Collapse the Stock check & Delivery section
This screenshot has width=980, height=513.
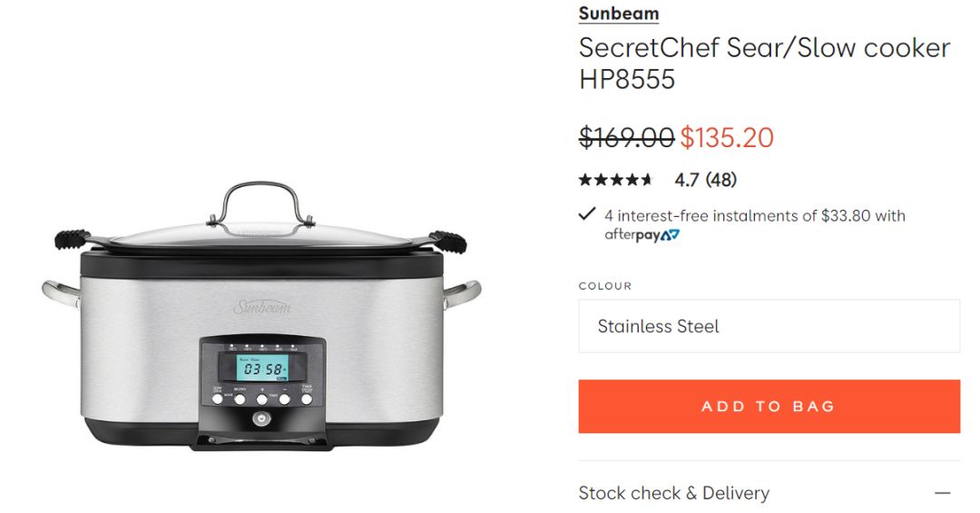click(769, 493)
